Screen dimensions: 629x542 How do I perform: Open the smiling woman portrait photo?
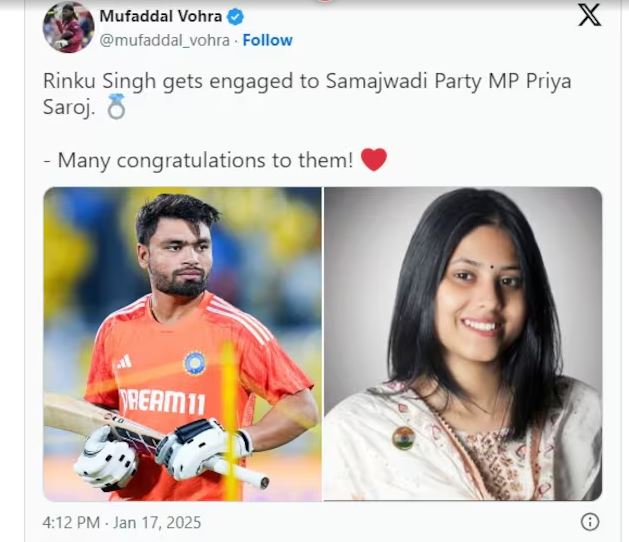point(463,344)
